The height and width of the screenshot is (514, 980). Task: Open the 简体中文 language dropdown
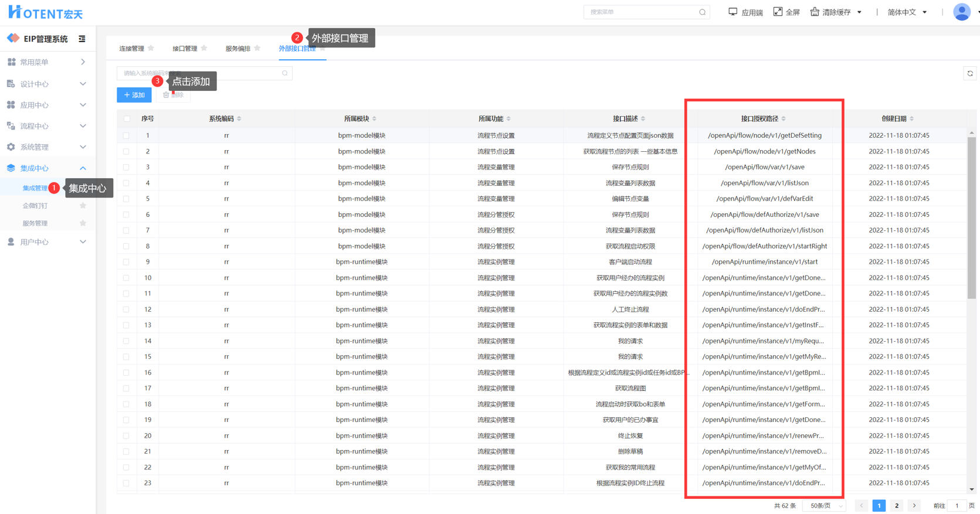(907, 12)
